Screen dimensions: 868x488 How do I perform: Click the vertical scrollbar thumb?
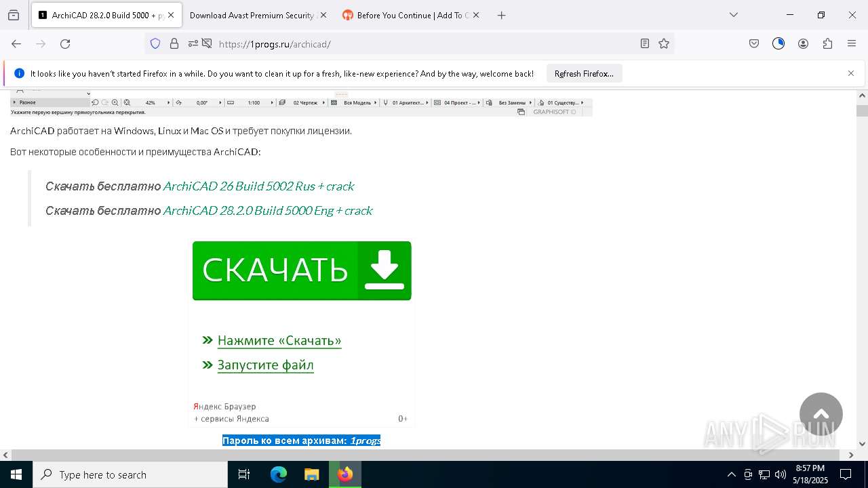[x=862, y=110]
